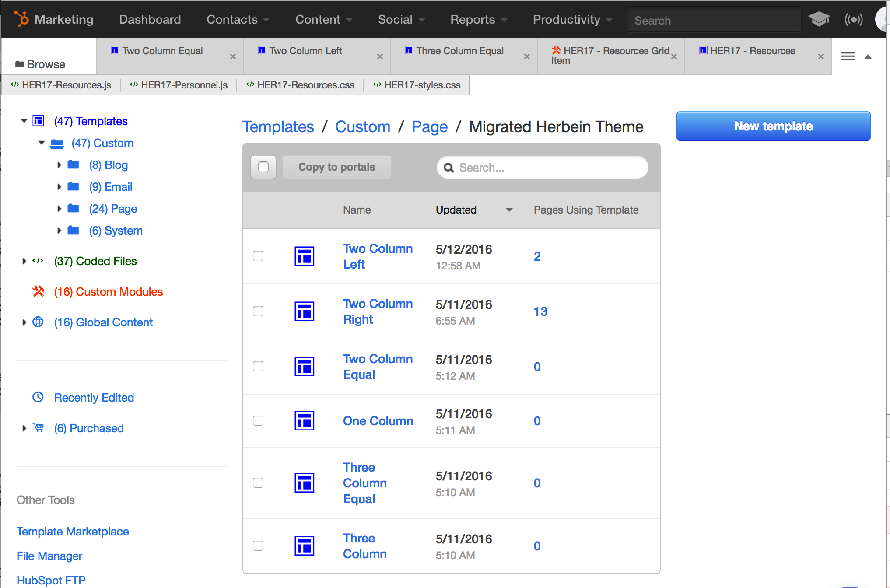Toggle the select-all checkbox in toolbar
Screen dimensions: 890x588
click(263, 167)
